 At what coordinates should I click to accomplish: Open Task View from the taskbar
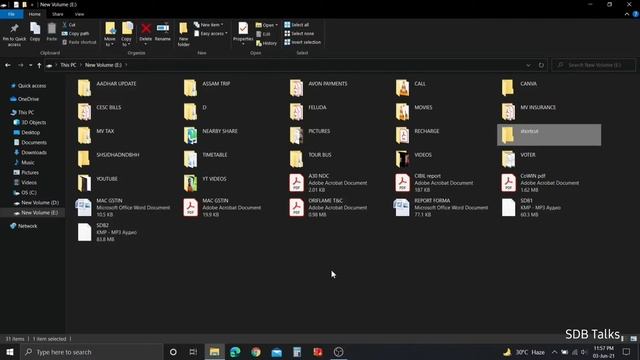[193, 352]
